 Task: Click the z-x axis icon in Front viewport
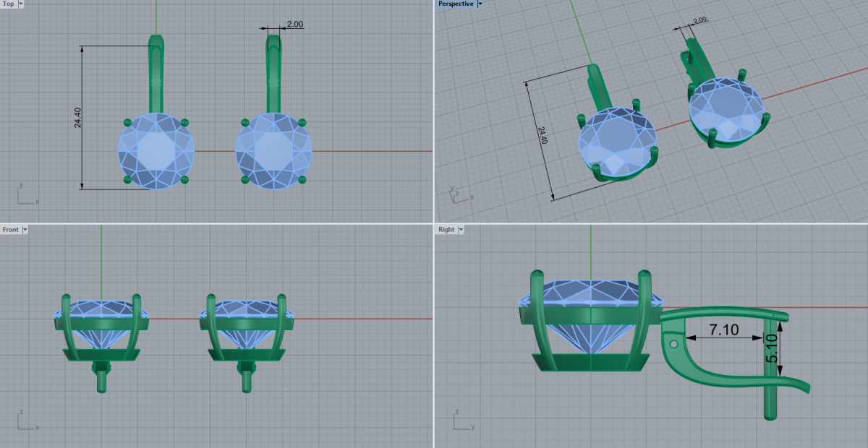point(27,420)
